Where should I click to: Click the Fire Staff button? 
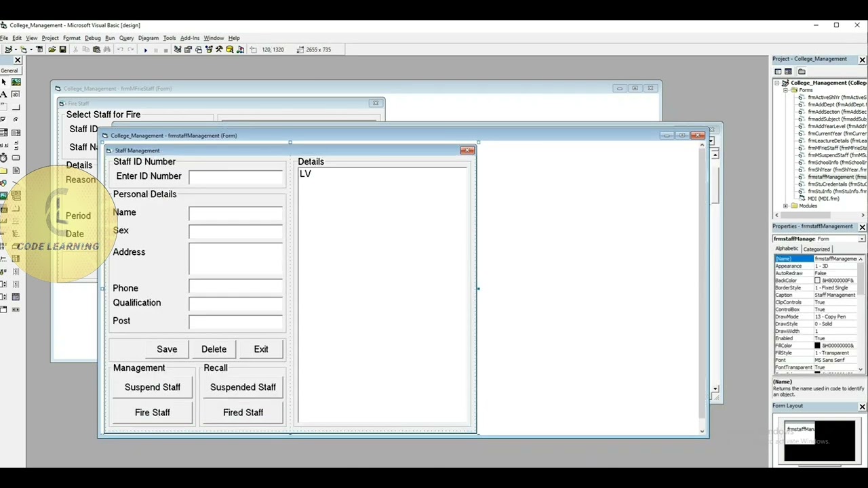pyautogui.click(x=153, y=412)
